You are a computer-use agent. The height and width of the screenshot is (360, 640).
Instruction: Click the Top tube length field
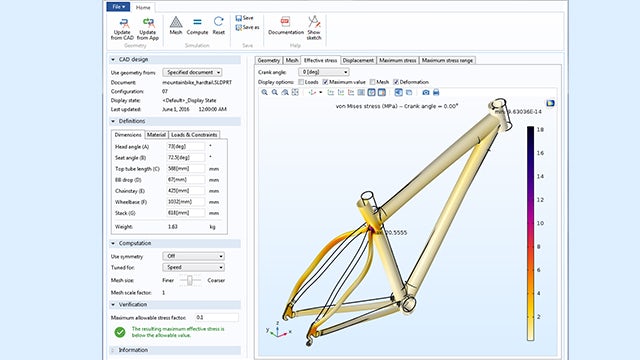186,169
